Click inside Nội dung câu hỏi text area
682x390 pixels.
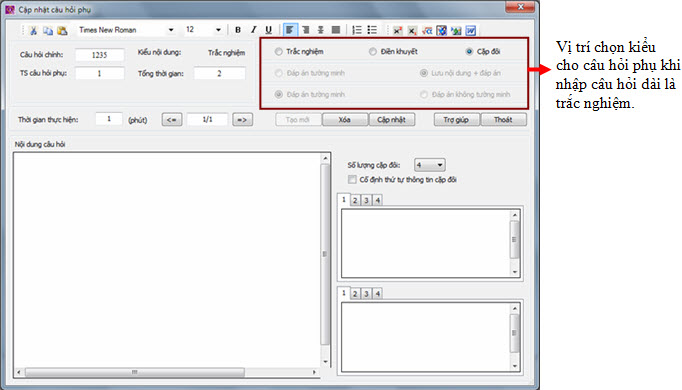167,260
